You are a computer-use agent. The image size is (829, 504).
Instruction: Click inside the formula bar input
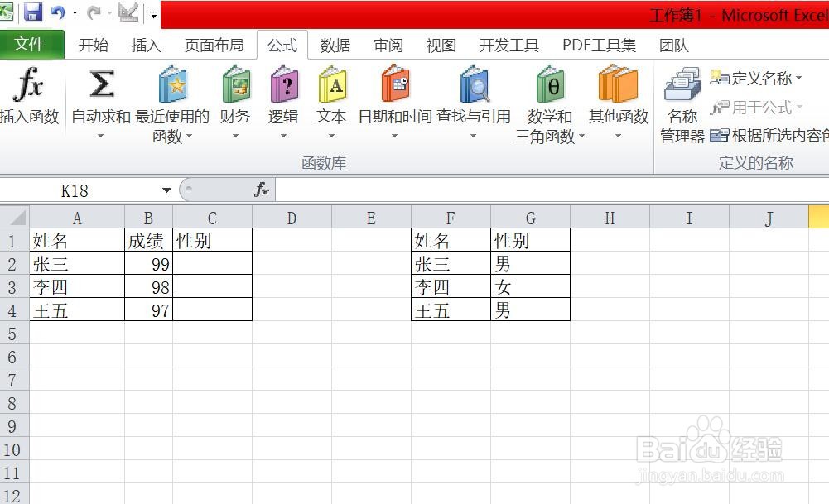click(552, 190)
